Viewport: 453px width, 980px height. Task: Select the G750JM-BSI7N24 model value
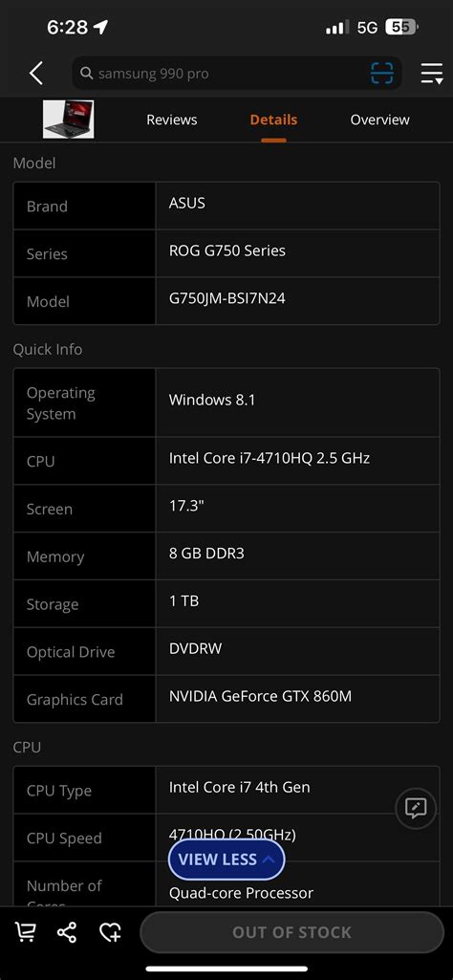point(226,298)
